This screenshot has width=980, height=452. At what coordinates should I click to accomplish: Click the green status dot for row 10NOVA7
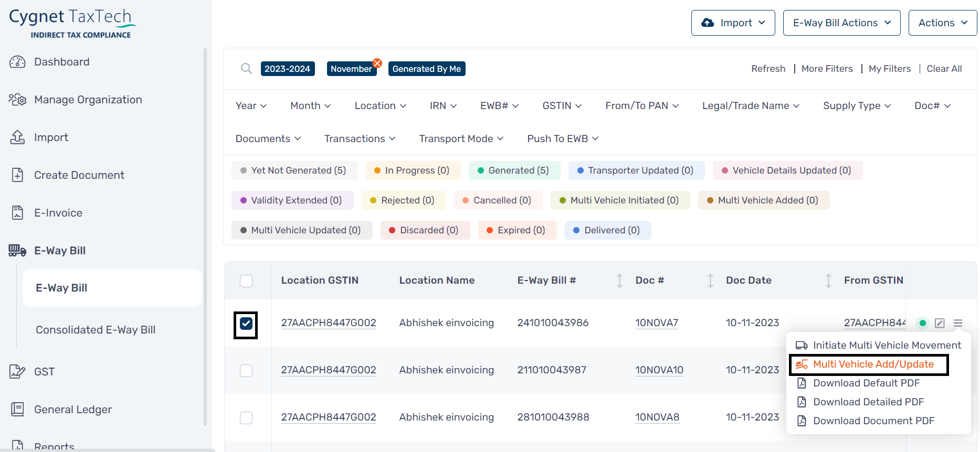pos(922,323)
